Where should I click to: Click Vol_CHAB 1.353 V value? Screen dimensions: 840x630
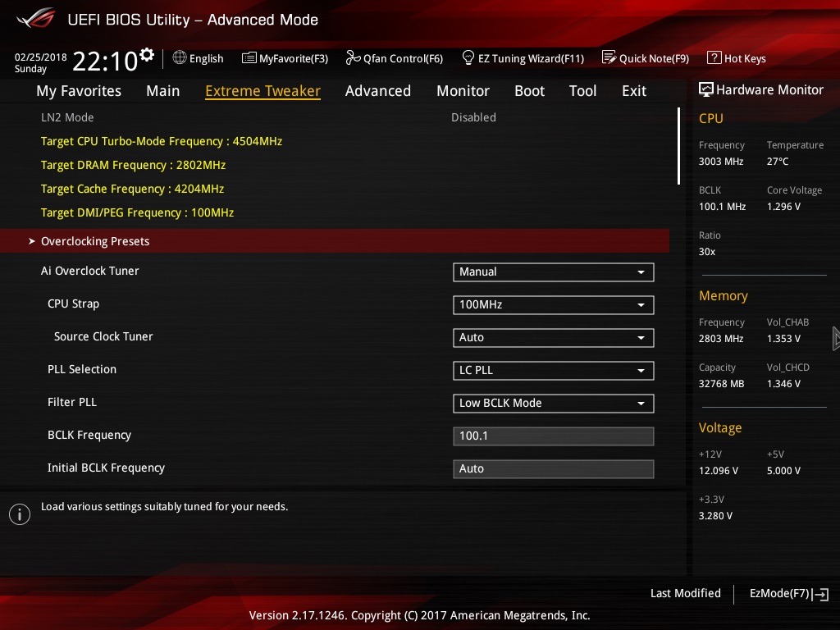point(783,339)
